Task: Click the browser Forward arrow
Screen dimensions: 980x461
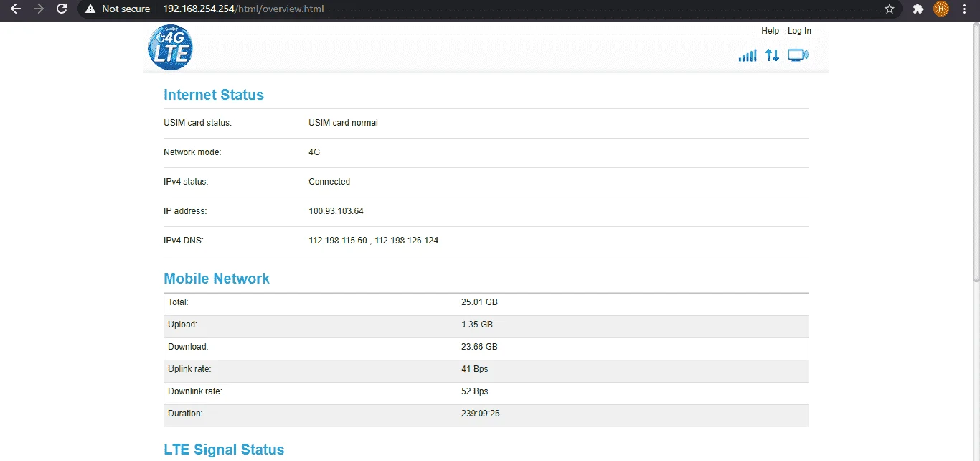Action: point(39,9)
